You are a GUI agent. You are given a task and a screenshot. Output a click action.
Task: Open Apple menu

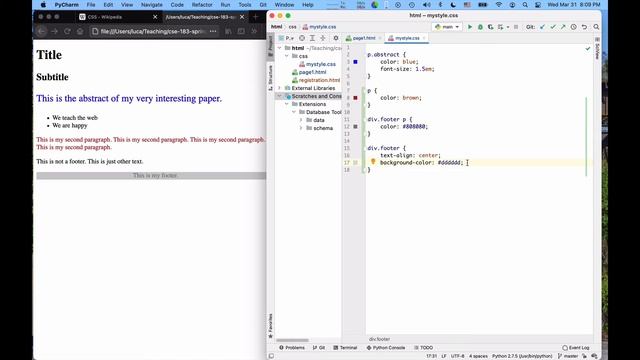point(43,5)
